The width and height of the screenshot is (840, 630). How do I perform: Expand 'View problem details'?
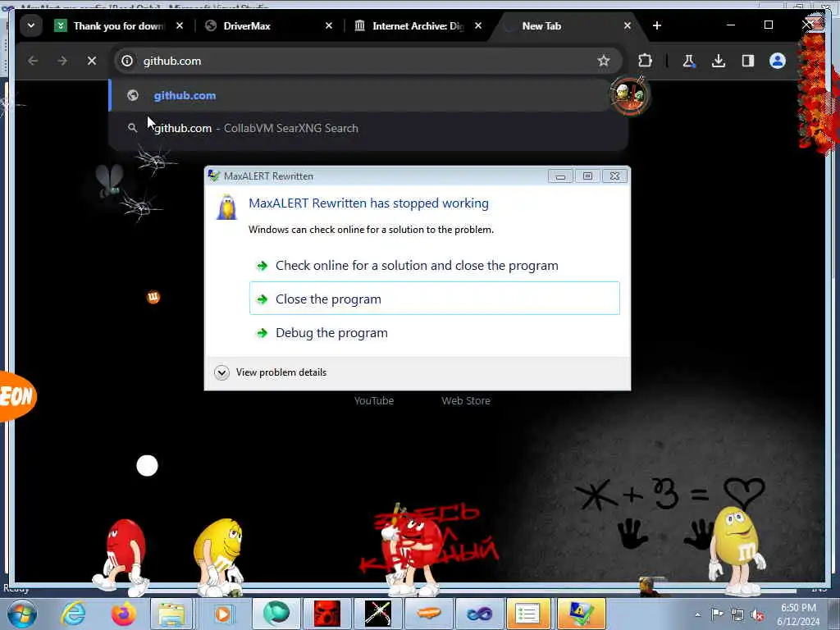pyautogui.click(x=271, y=372)
